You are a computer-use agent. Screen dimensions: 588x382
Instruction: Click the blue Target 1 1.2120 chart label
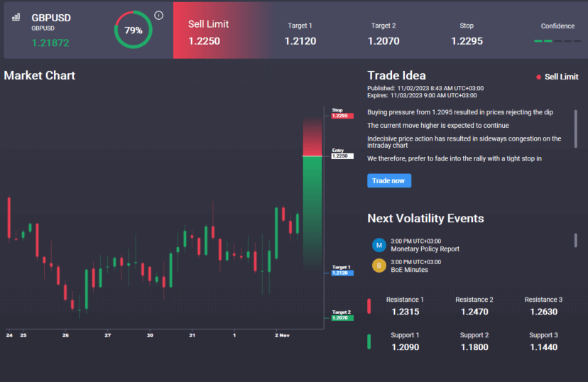342,273
